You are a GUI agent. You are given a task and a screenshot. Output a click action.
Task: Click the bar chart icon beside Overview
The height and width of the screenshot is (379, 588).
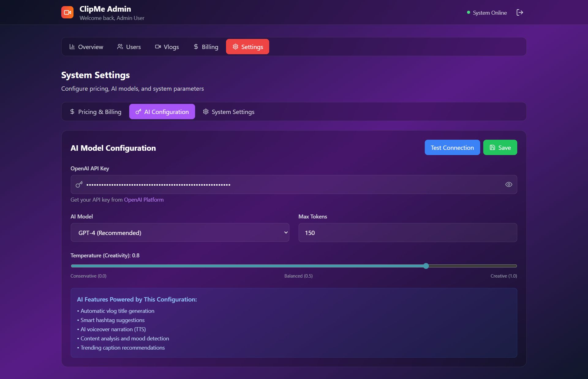(72, 47)
